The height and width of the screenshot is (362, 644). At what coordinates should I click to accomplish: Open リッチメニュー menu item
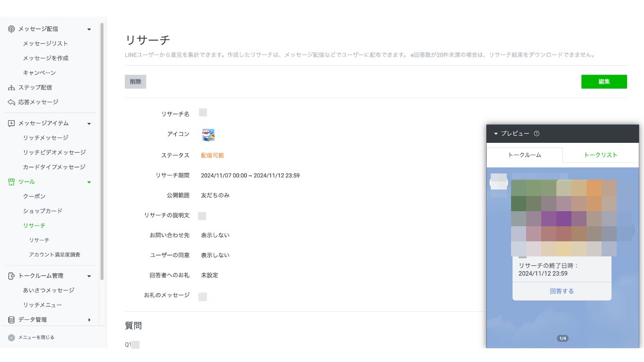coord(42,305)
